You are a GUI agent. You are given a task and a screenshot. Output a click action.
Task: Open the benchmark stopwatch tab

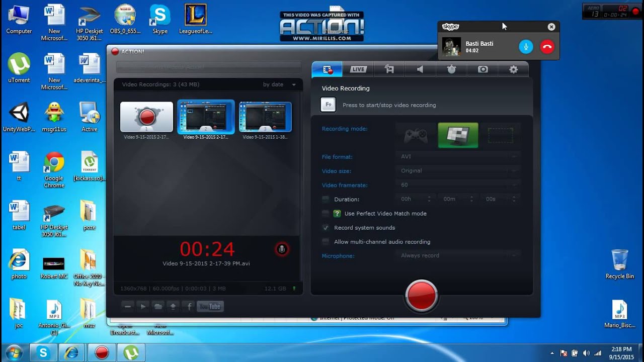pos(451,69)
